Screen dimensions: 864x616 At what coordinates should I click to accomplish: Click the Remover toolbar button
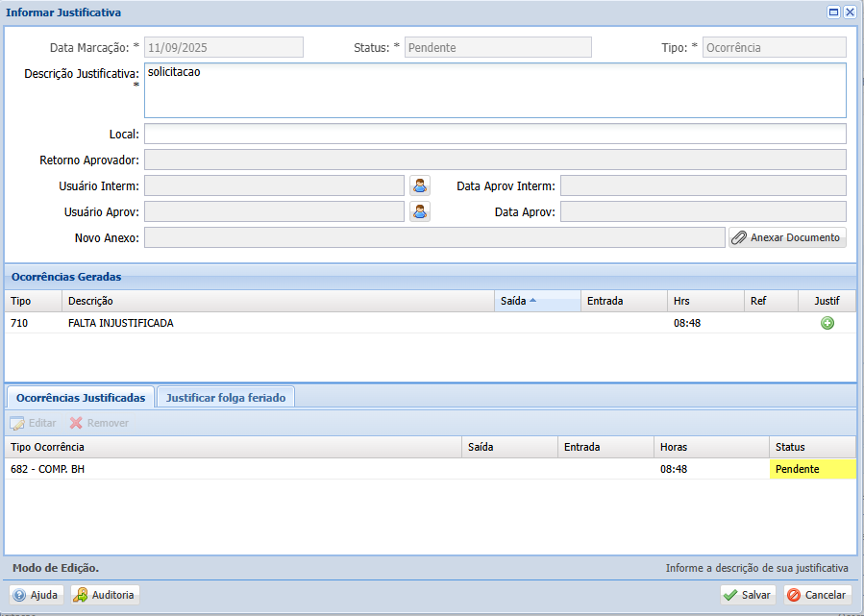pos(99,423)
